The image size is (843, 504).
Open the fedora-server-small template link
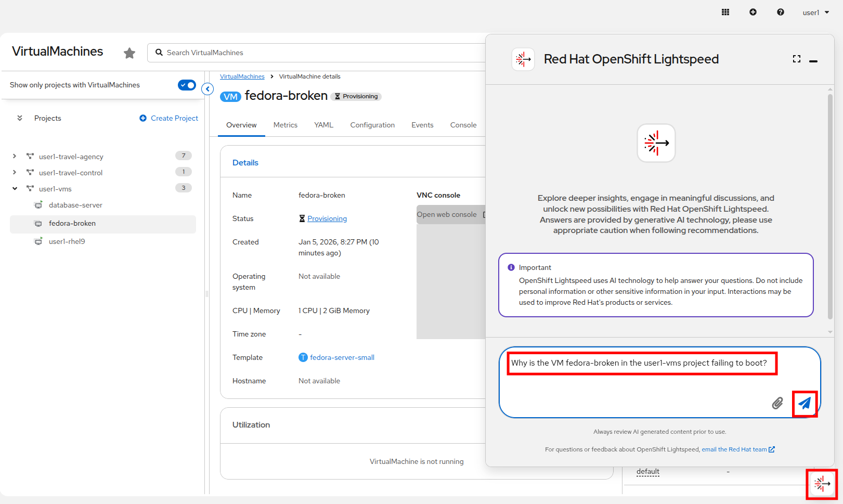342,357
